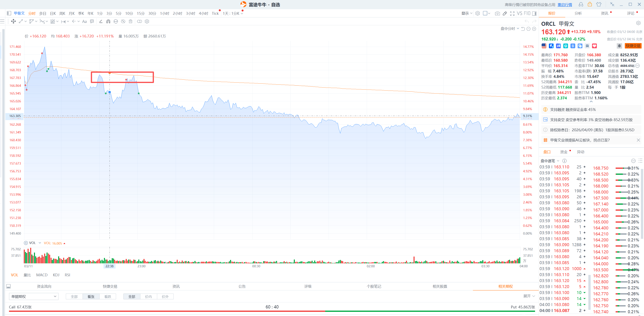644x316 pixels.
Task: Click the fullscreen chart icon
Action: (x=512, y=14)
